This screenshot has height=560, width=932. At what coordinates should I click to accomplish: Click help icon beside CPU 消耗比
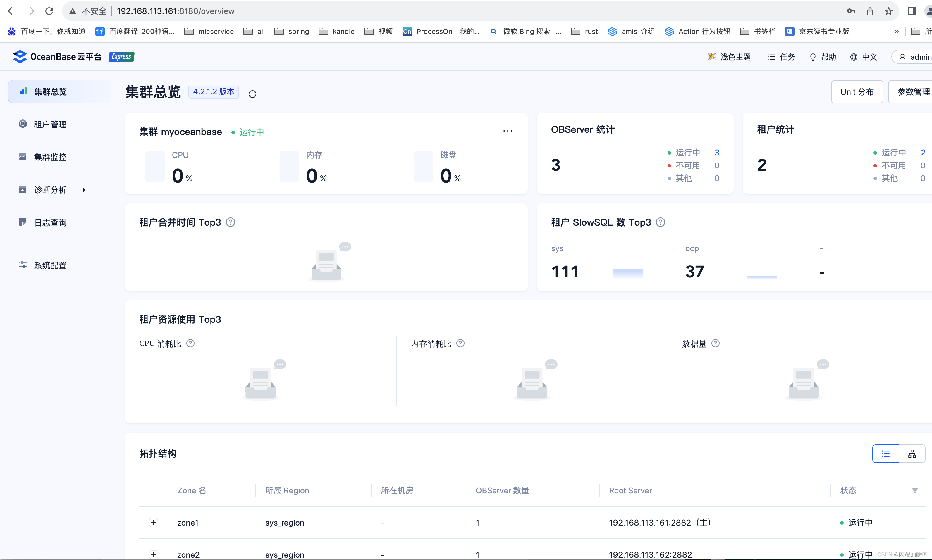point(190,343)
